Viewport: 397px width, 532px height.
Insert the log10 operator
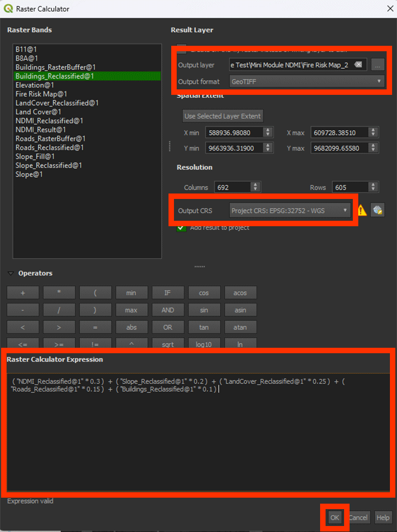[x=203, y=344]
